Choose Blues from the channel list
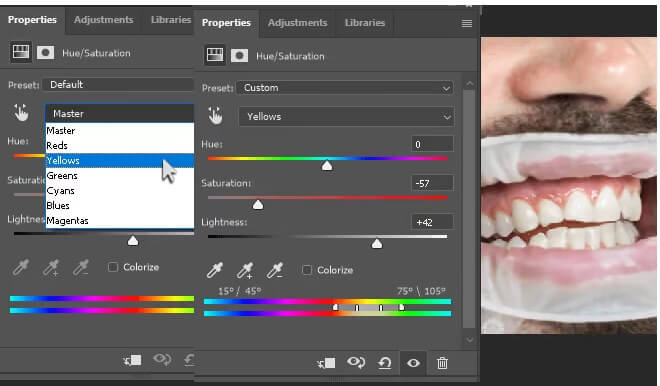This screenshot has height=386, width=660. pos(120,205)
